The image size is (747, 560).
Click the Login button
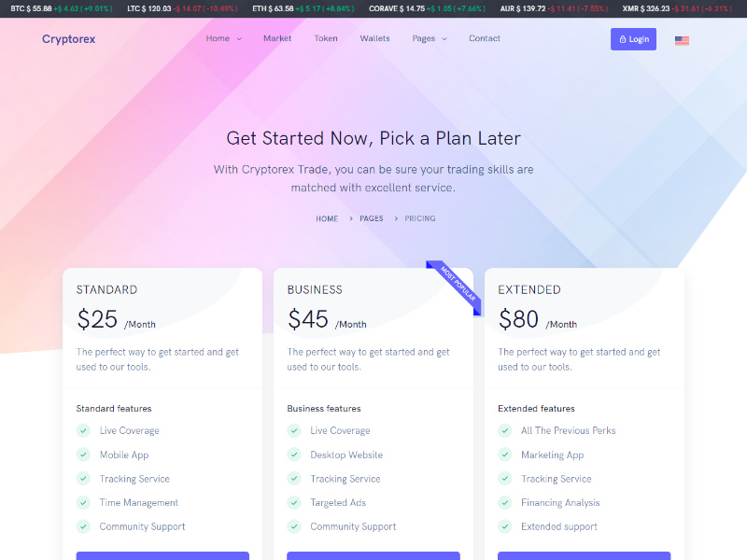pos(634,39)
